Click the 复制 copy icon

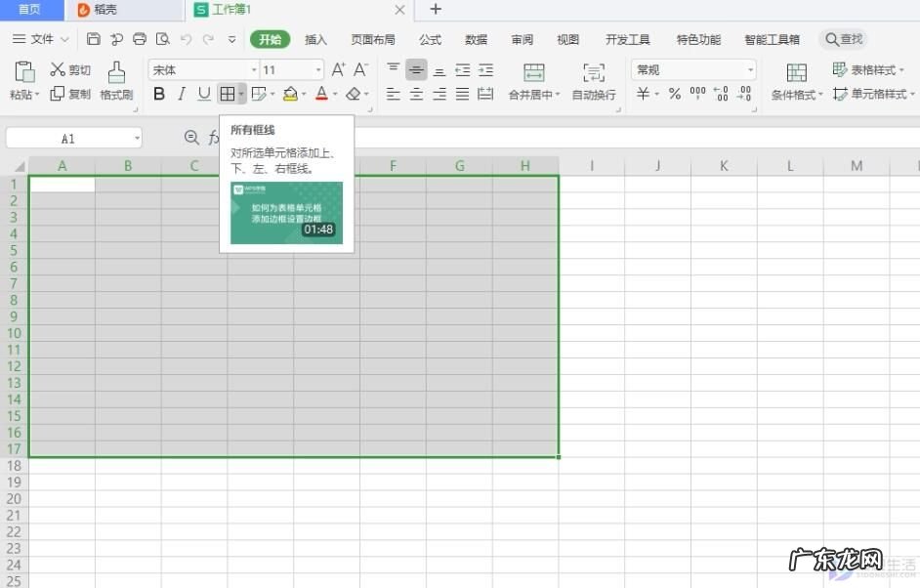66,95
